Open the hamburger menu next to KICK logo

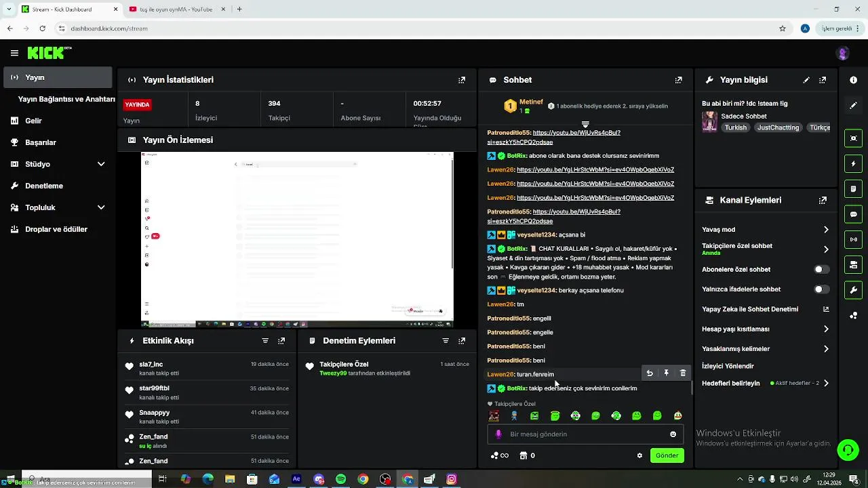[14, 53]
